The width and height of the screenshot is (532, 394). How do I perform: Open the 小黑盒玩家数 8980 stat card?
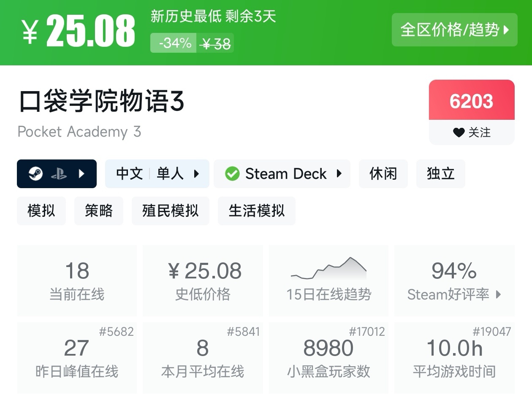coord(328,358)
